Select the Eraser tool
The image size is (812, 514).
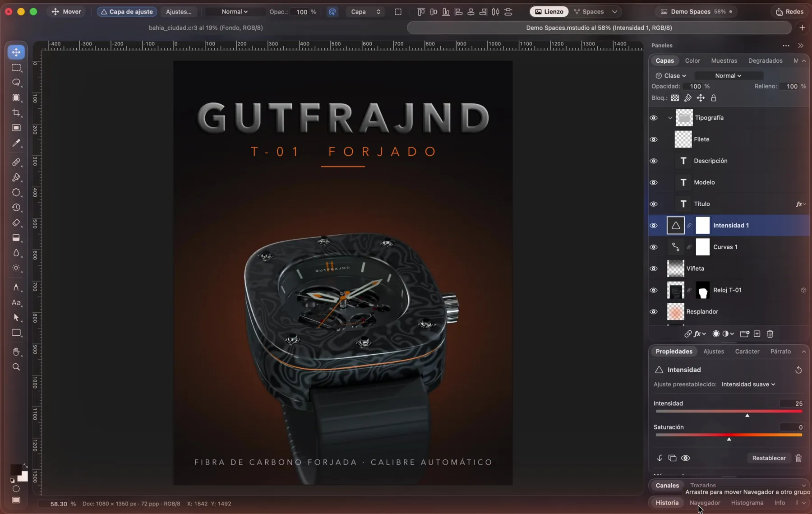[x=16, y=223]
